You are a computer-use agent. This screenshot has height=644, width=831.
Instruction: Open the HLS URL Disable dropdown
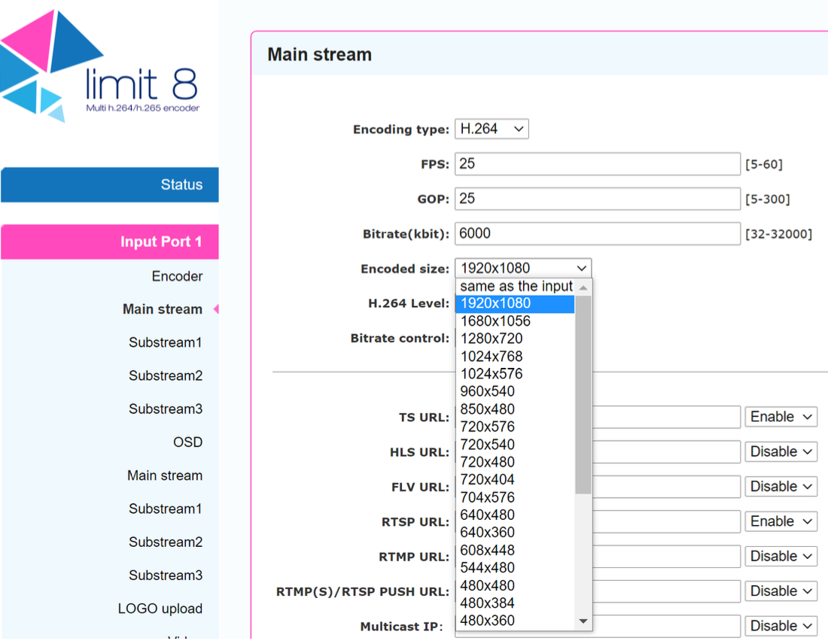click(x=781, y=451)
